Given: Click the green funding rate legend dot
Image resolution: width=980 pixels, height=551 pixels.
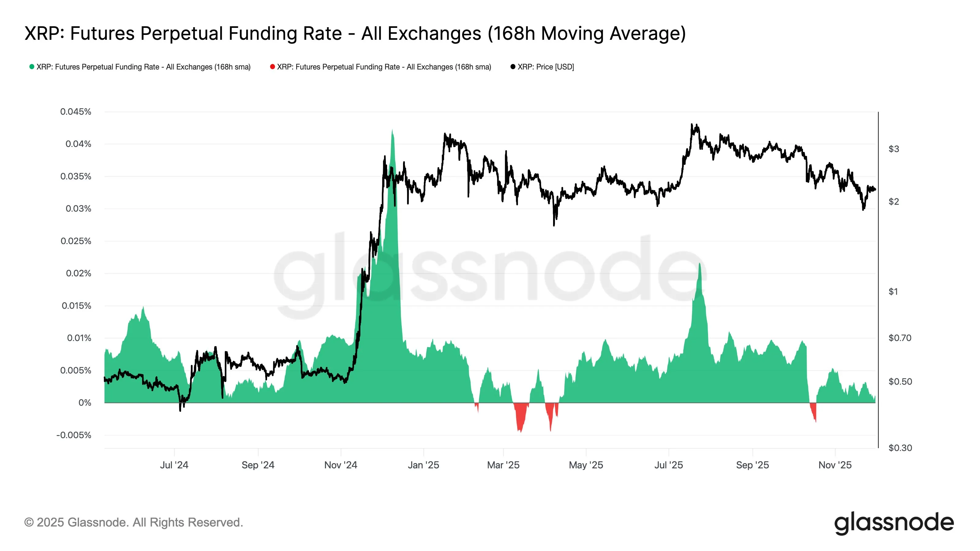Looking at the screenshot, I should tap(32, 67).
